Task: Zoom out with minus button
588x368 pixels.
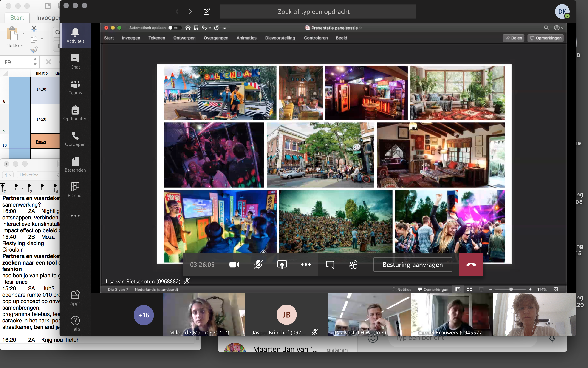Action: 491,289
